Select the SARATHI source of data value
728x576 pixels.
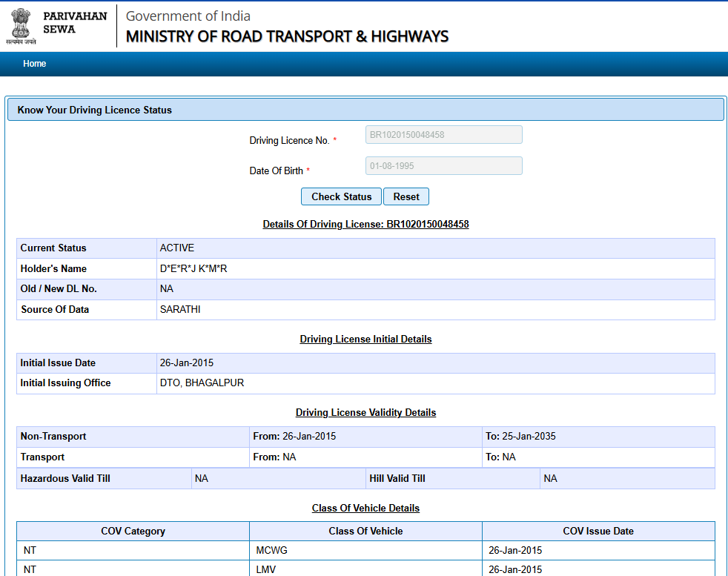[180, 309]
